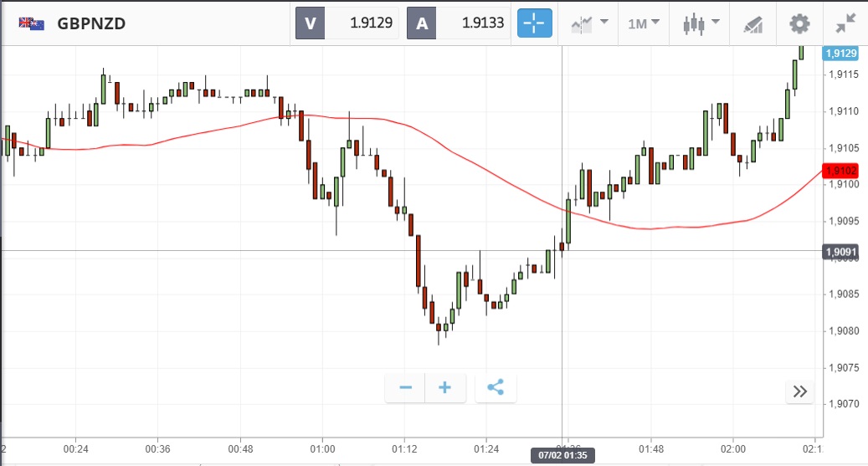The width and height of the screenshot is (868, 466).
Task: Click the 1.9091 crosshair price label
Action: pyautogui.click(x=841, y=251)
